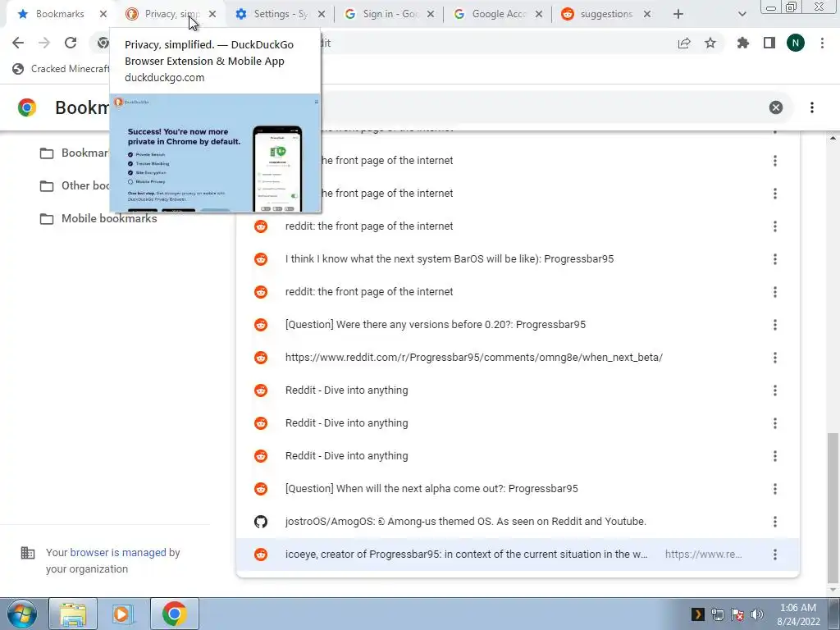The width and height of the screenshot is (840, 630).
Task: Select the Other bookmarks folder
Action: point(75,185)
